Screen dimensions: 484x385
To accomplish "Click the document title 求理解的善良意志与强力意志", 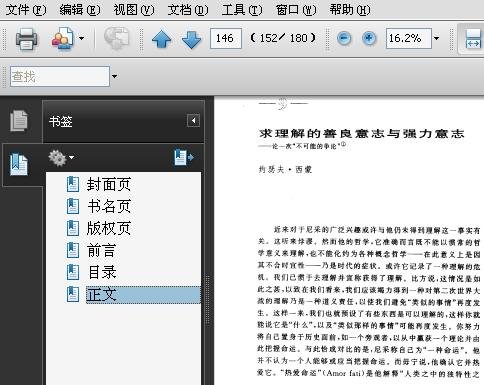I will pos(361,134).
